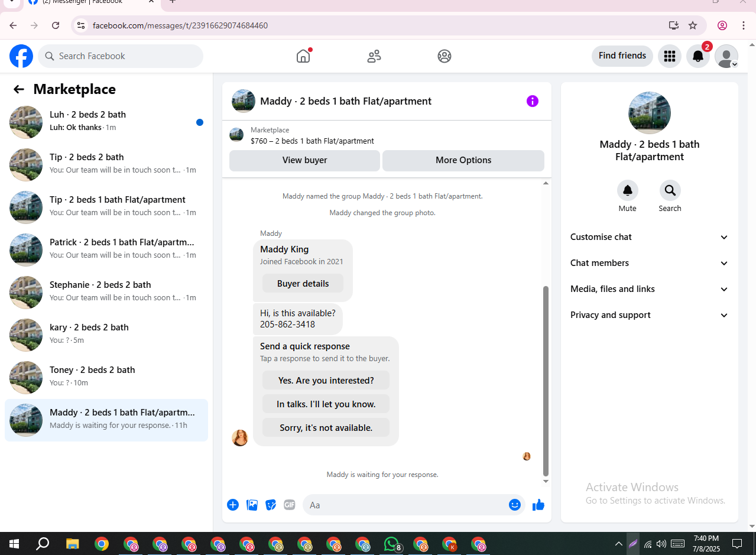Expand Media, files and links section
The height and width of the screenshot is (555, 756).
(x=649, y=289)
